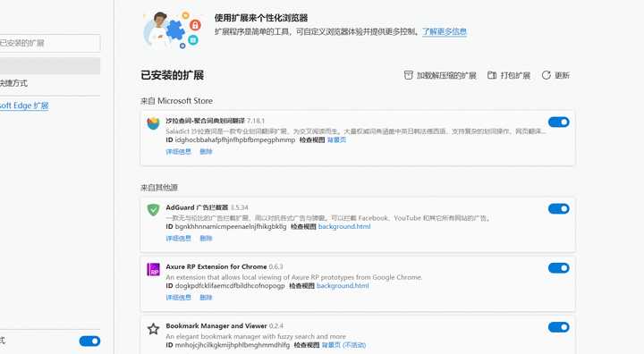The image size is (644, 354).
Task: Click the 来自其他源 section label
Action: tap(159, 188)
